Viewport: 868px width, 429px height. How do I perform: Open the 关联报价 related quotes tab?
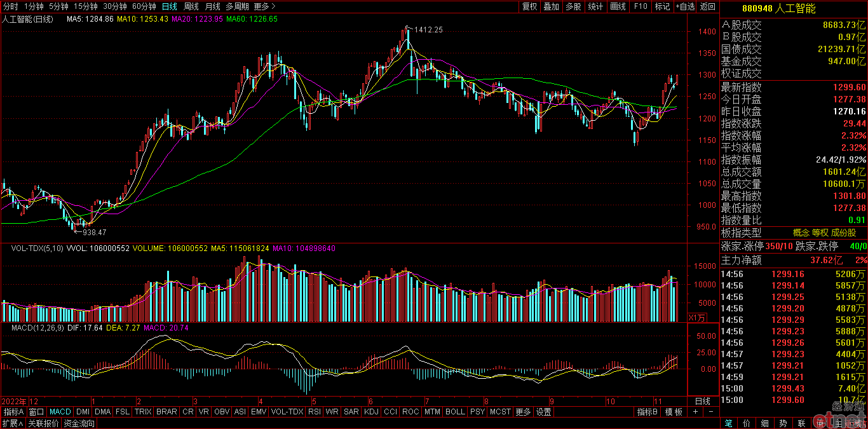(x=43, y=423)
